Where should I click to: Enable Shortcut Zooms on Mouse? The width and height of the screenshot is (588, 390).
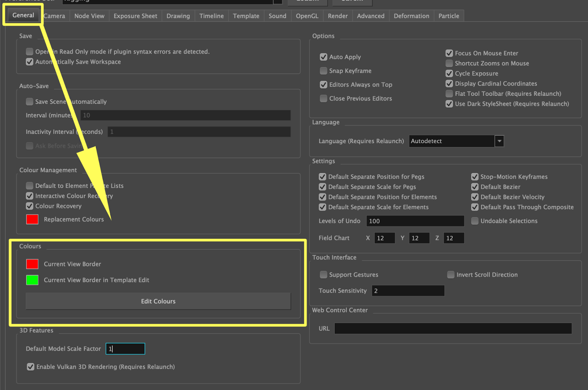tap(449, 63)
